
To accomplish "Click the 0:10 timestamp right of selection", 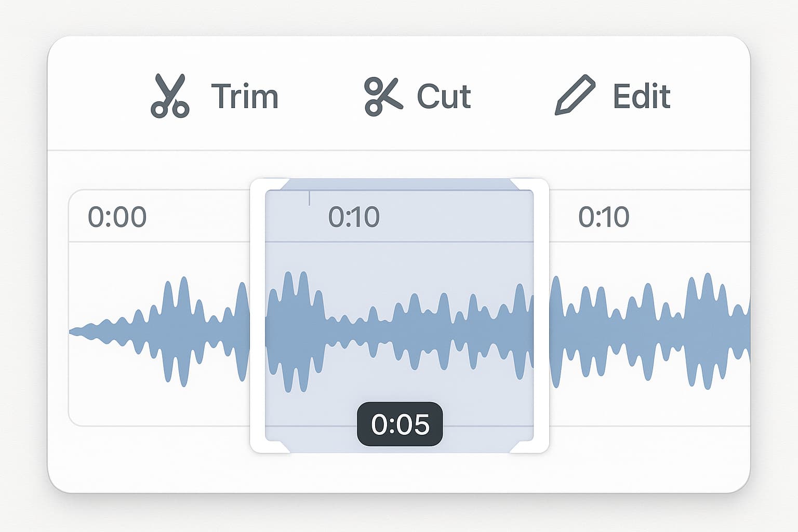I will pyautogui.click(x=604, y=217).
